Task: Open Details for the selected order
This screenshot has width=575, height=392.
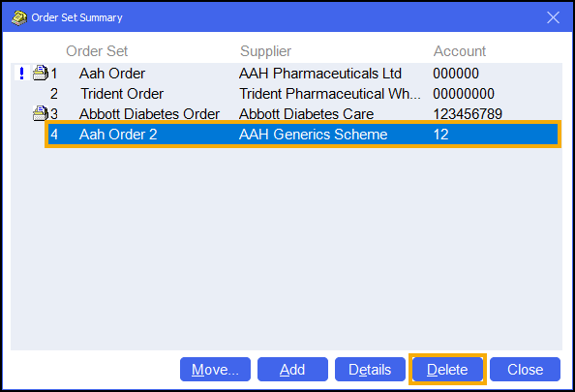Action: point(370,370)
